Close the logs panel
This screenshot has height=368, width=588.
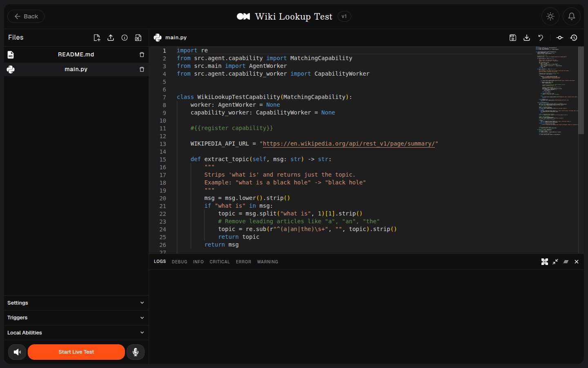pyautogui.click(x=577, y=262)
